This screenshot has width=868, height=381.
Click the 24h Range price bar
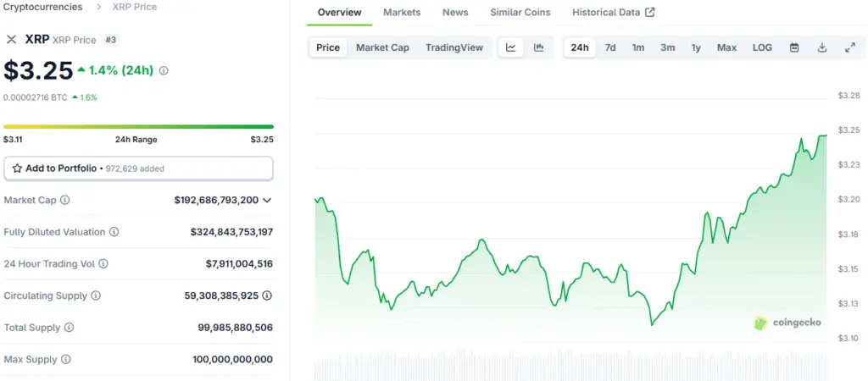tap(138, 127)
